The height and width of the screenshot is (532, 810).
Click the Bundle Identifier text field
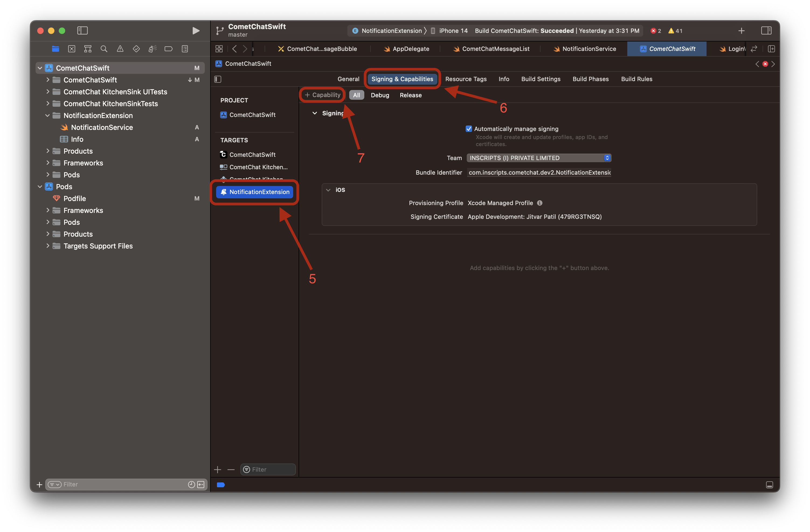click(539, 172)
